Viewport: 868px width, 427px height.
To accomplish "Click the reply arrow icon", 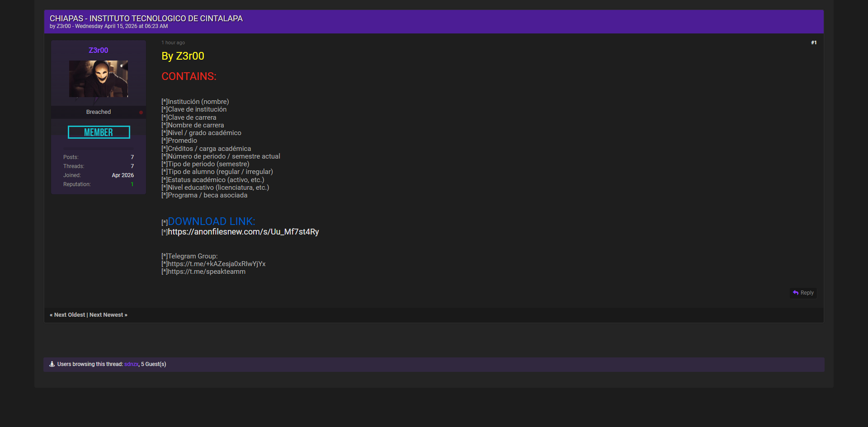I will pos(796,293).
